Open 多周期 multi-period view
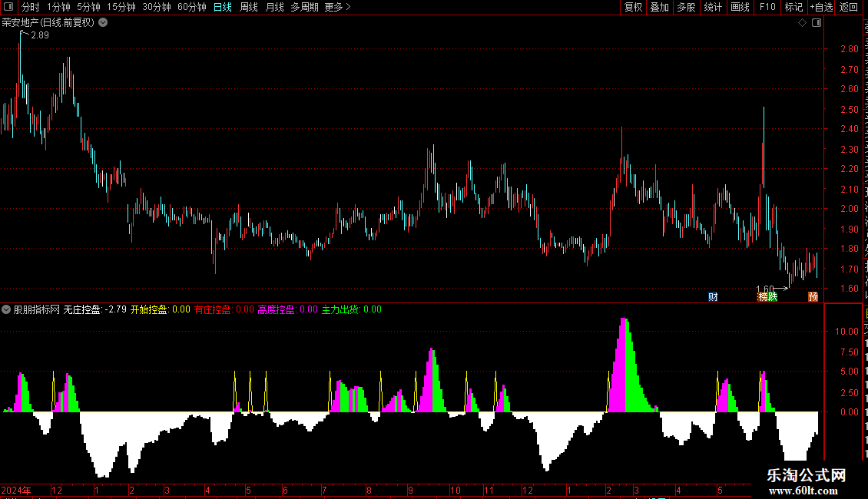Image resolution: width=868 pixels, height=499 pixels. pos(304,7)
